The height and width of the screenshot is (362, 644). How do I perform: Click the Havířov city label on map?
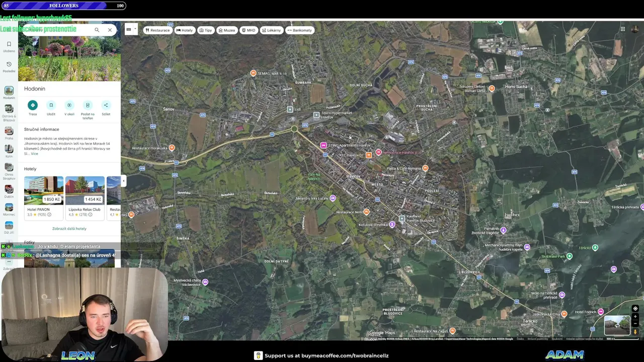[353, 176]
